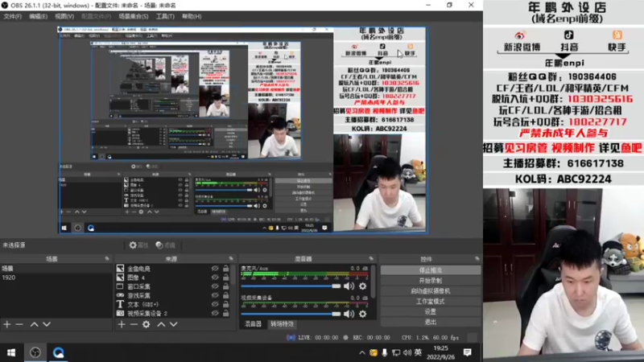Move the scene down in the 场景 panel
Viewport: 644px width, 362px height.
point(47,324)
